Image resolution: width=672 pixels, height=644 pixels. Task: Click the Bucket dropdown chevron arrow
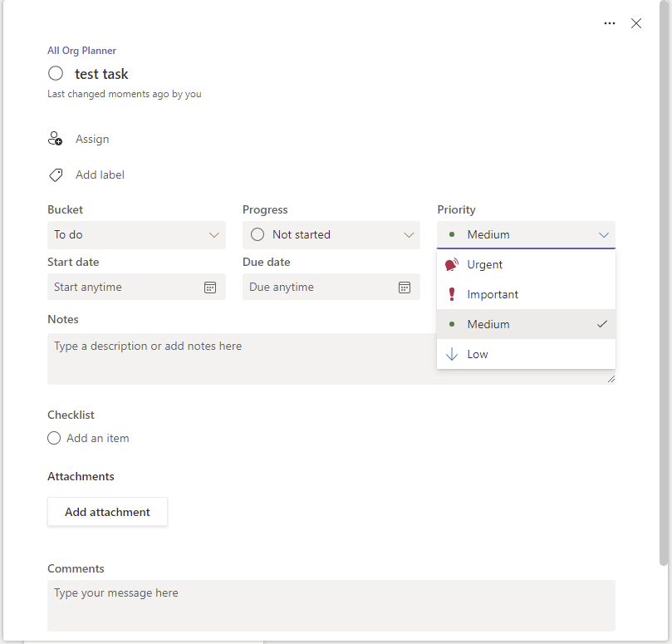213,235
